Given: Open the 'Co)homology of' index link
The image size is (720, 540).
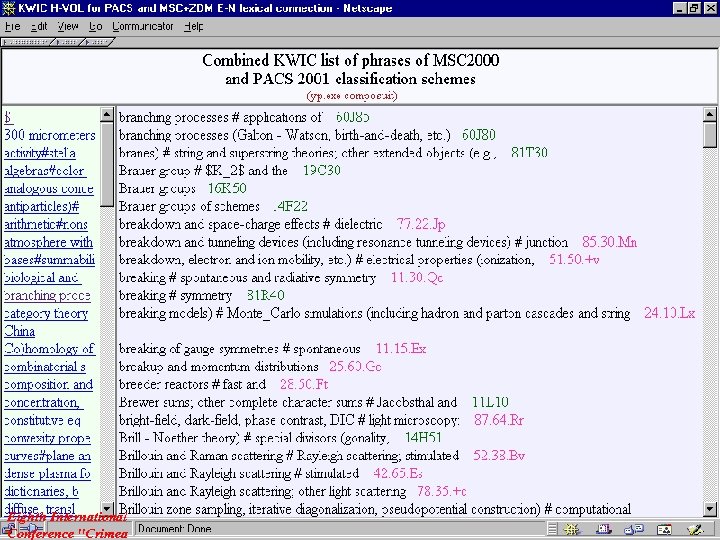Looking at the screenshot, I should click(50, 349).
